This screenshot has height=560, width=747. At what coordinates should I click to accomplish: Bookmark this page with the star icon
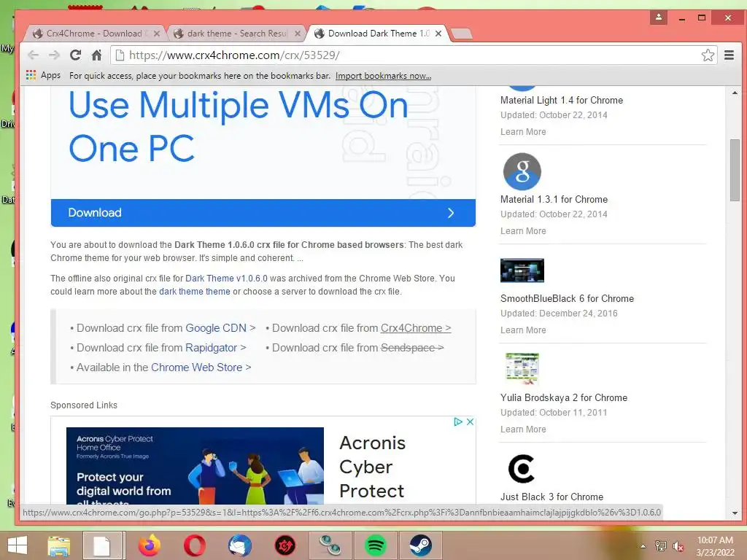coord(708,55)
